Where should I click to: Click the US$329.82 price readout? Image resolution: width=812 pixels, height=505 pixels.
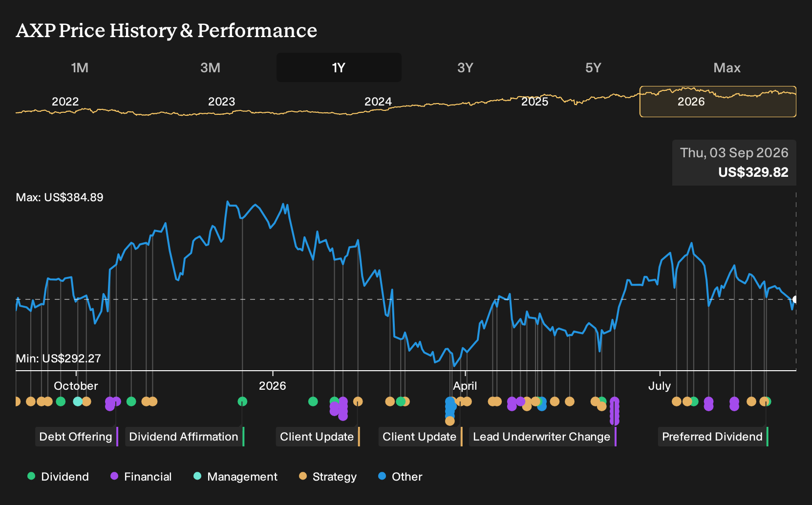[x=753, y=172]
